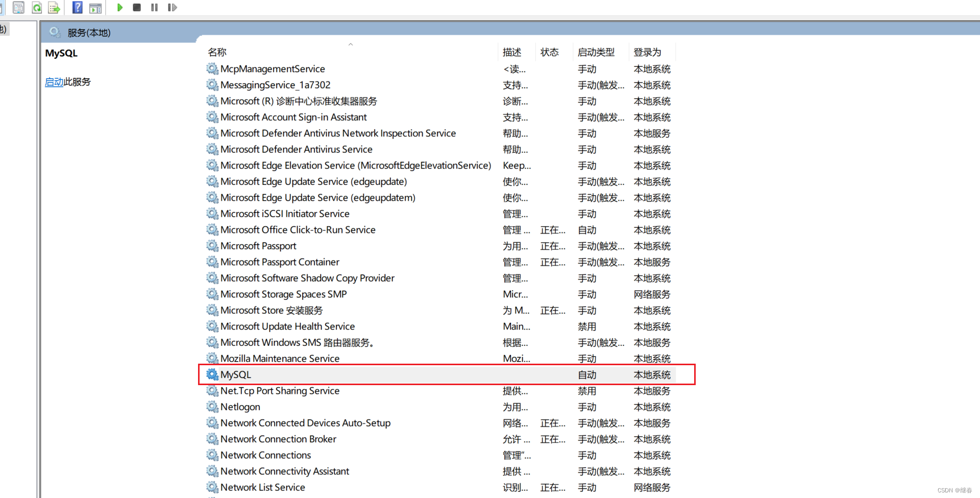Click 网络服务 login for Network List Service

652,487
